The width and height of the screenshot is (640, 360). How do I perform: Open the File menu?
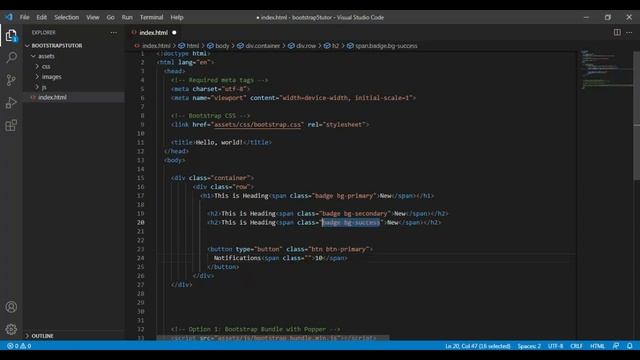(x=24, y=17)
